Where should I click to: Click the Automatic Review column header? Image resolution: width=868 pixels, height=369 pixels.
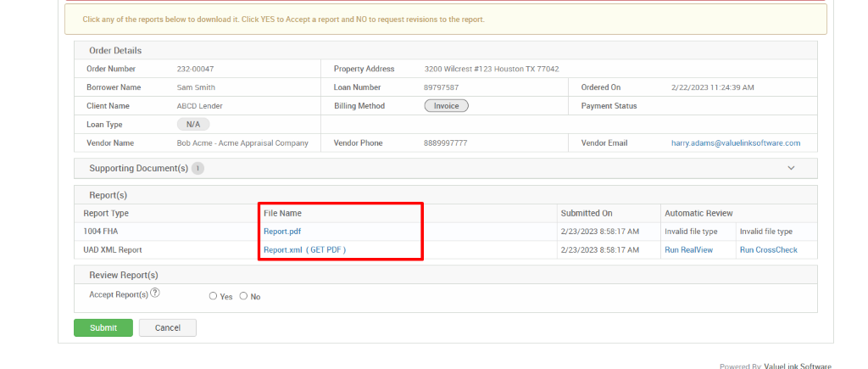[698, 213]
